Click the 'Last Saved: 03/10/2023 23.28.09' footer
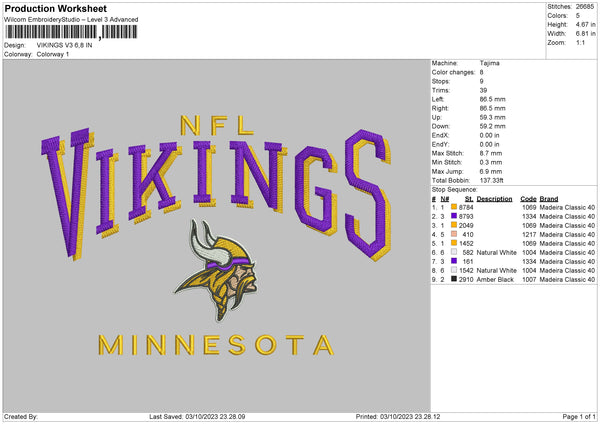The height and width of the screenshot is (424, 600). click(197, 416)
